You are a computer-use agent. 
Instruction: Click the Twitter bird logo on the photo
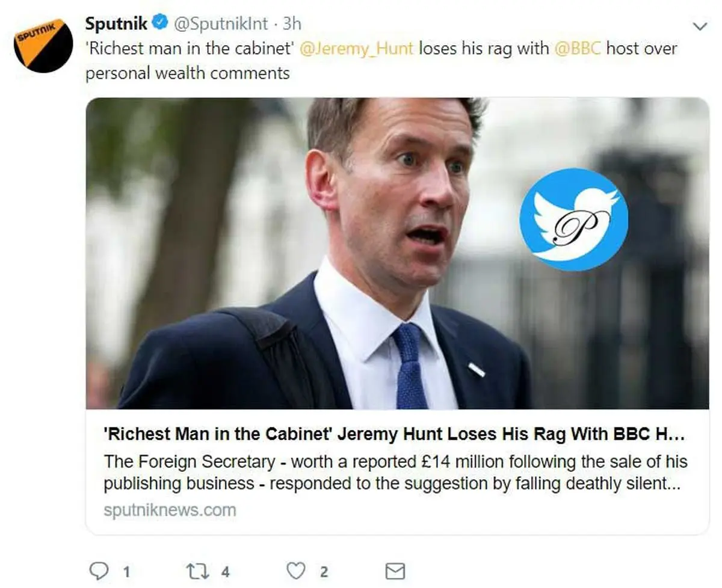(573, 219)
